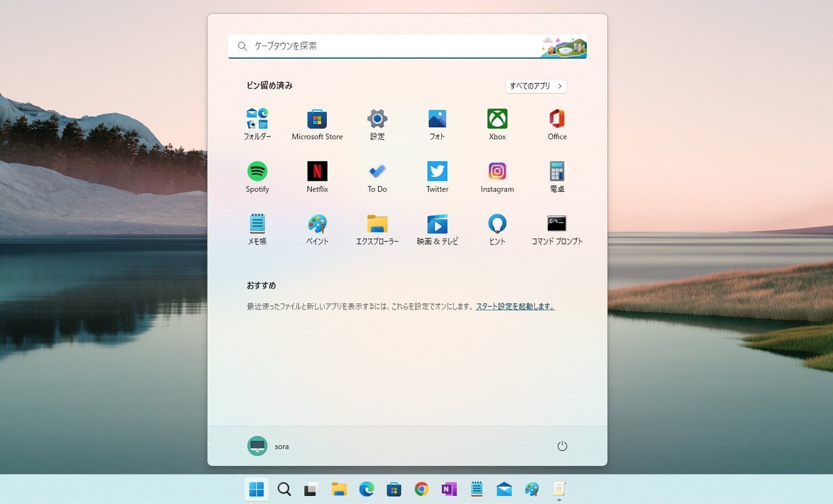Click the Windows Start button on taskbar
833x504 pixels.
tap(256, 489)
